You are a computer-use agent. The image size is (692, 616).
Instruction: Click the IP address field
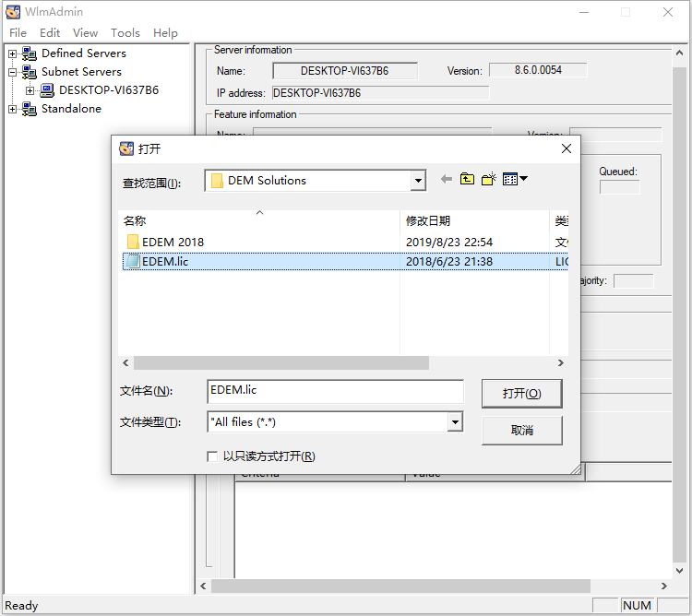pos(380,93)
